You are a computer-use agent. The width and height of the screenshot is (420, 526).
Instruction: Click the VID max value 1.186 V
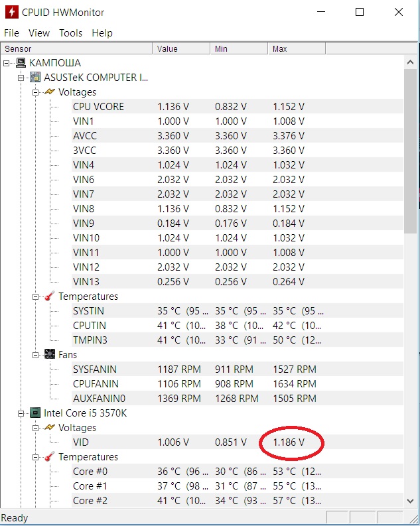point(289,442)
